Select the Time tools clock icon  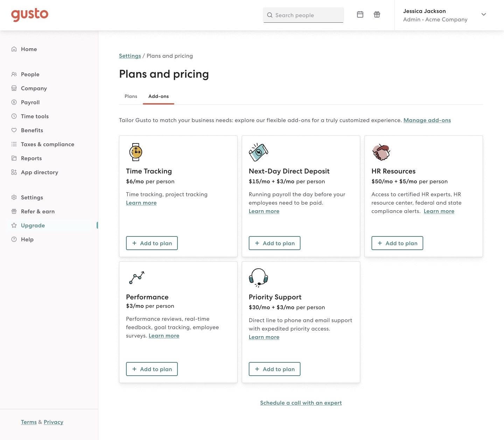(x=14, y=116)
